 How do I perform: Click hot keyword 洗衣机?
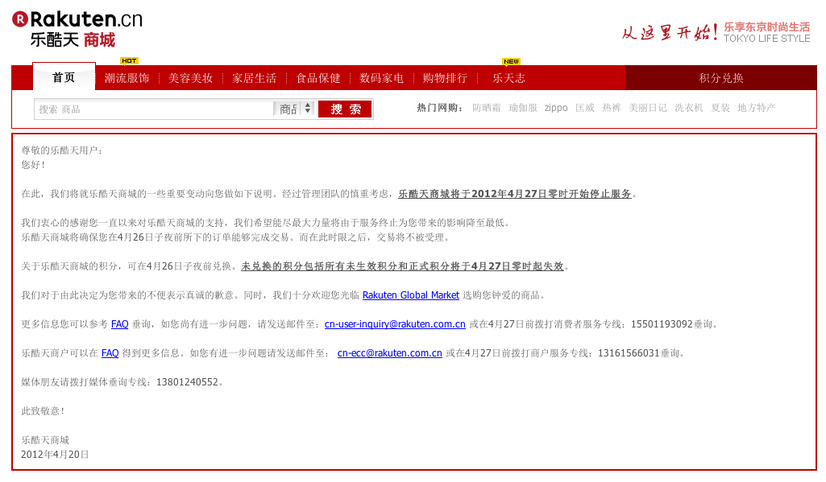point(689,108)
